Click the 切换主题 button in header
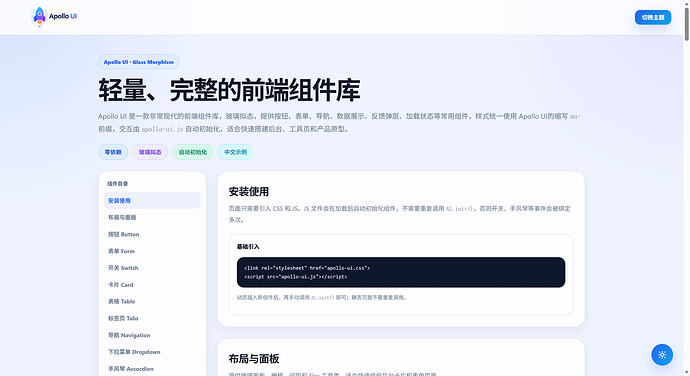 tap(653, 17)
